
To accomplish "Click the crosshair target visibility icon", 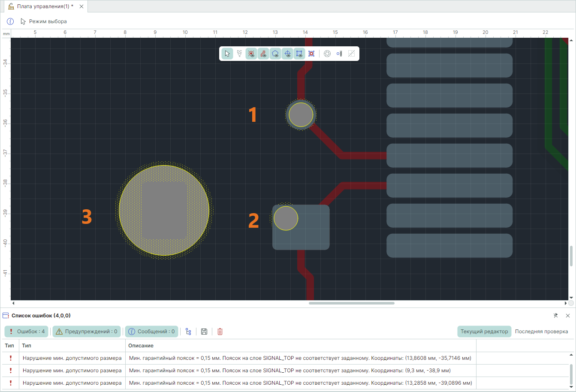I will tap(287, 54).
